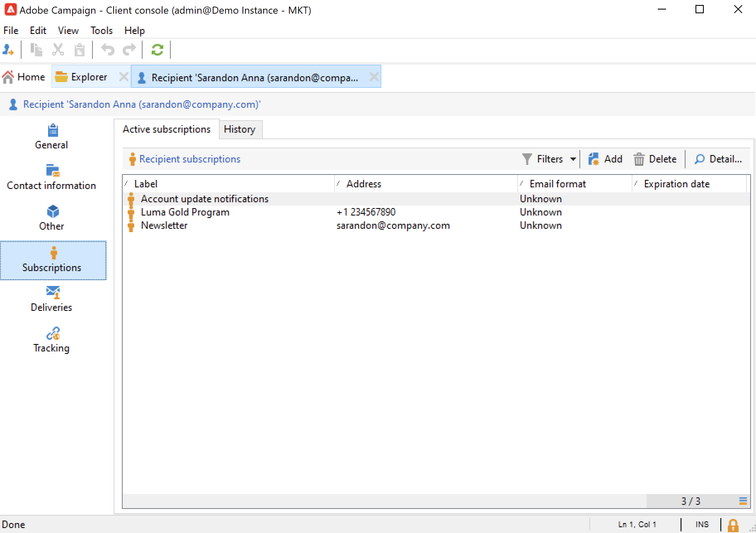756x533 pixels.
Task: Click the recipient breadcrumb title link
Action: click(x=142, y=104)
